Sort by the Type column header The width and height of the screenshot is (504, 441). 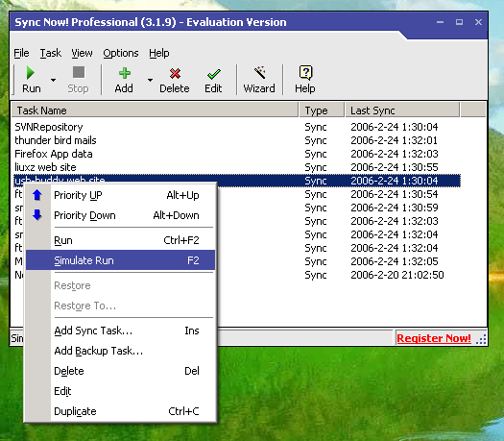click(x=322, y=110)
